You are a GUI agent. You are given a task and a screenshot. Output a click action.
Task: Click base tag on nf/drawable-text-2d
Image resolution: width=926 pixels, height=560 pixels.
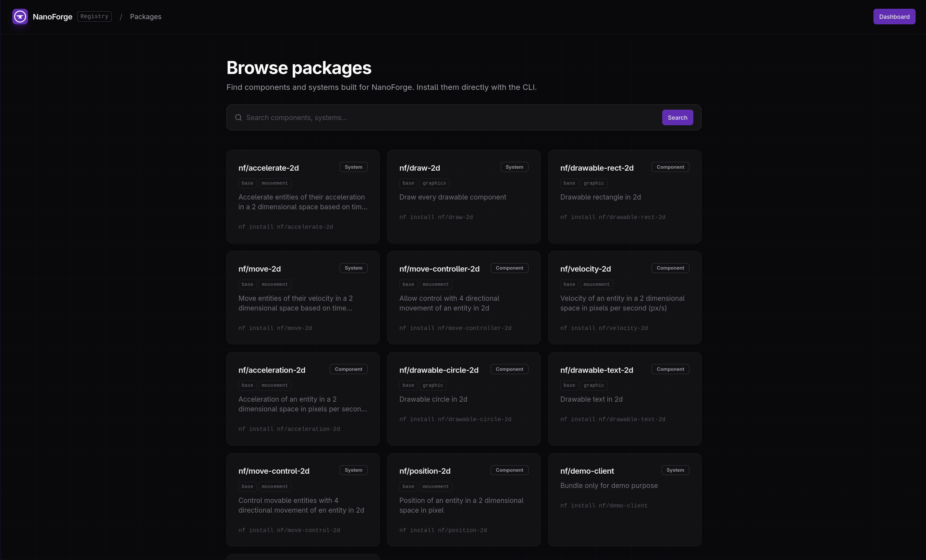point(569,386)
